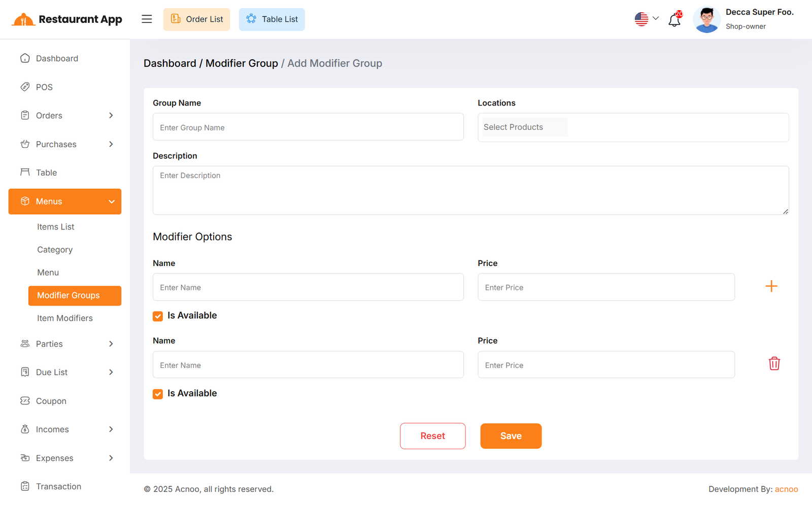Open the Item Modifiers submenu entry
The height and width of the screenshot is (505, 812).
(65, 318)
